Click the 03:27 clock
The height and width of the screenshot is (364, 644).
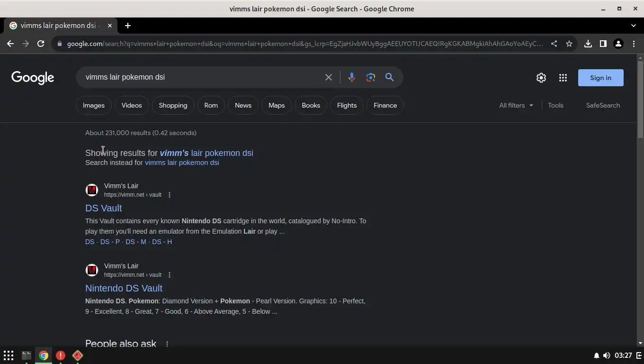point(623,355)
